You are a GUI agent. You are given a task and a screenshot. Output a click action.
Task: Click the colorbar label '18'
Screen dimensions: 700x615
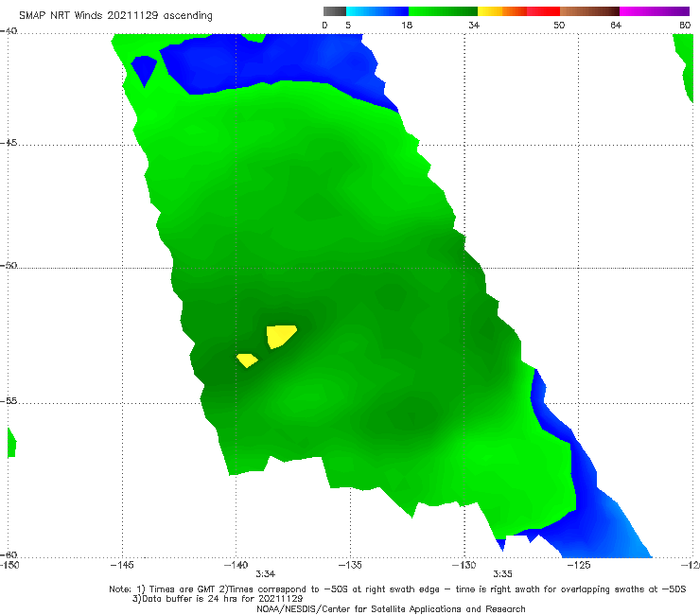(407, 25)
